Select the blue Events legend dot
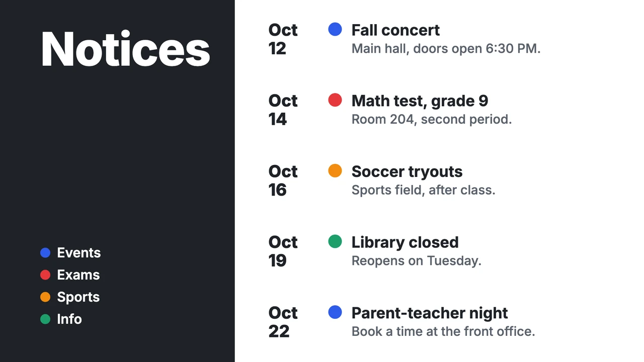Image resolution: width=644 pixels, height=362 pixels. click(x=45, y=253)
